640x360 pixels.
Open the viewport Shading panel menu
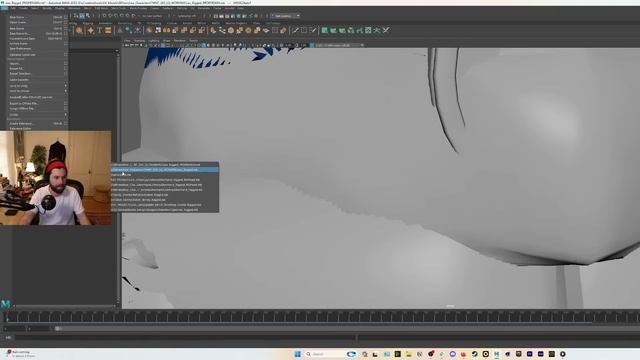[x=140, y=41]
